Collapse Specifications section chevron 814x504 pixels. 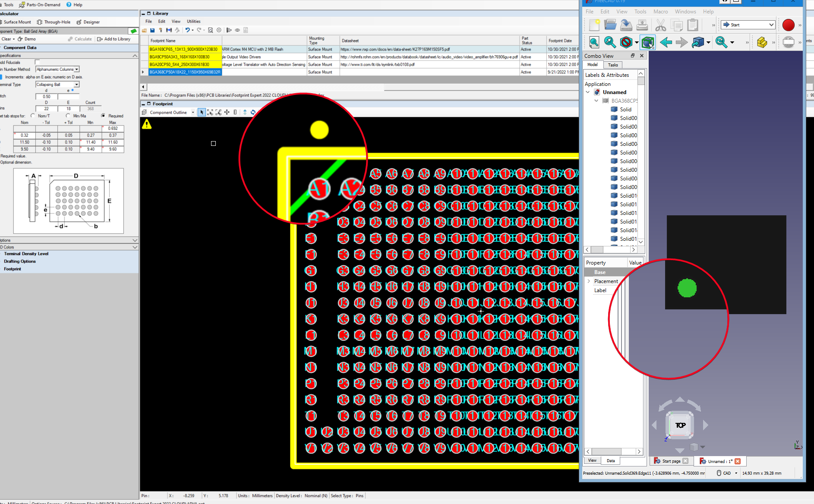tap(135, 56)
